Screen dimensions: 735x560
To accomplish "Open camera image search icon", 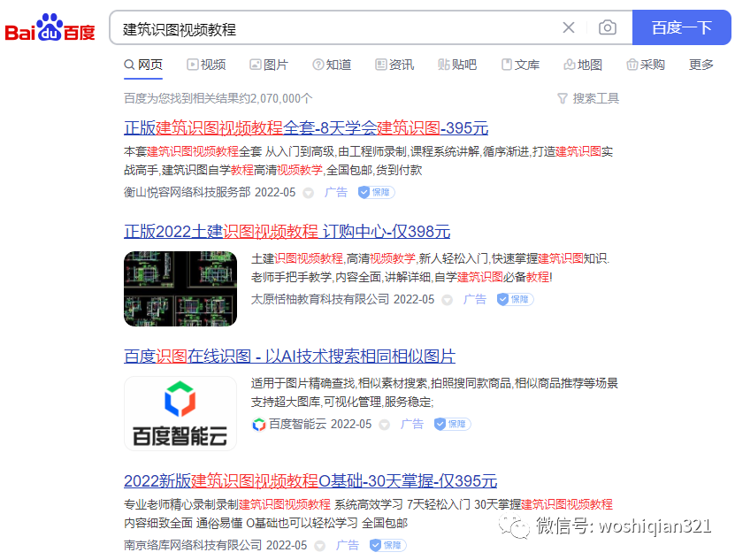I will click(x=608, y=27).
